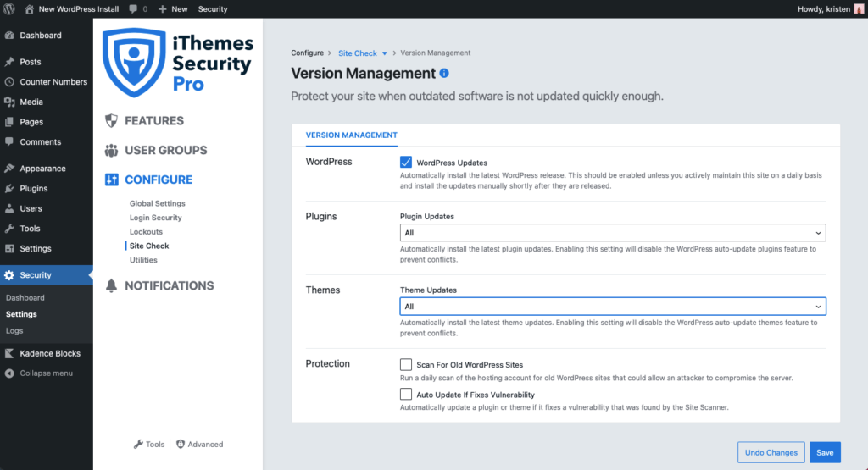Screen dimensions: 868x470
Task: Enable Scan For Old WordPress Sites checkbox
Action: pyautogui.click(x=406, y=364)
